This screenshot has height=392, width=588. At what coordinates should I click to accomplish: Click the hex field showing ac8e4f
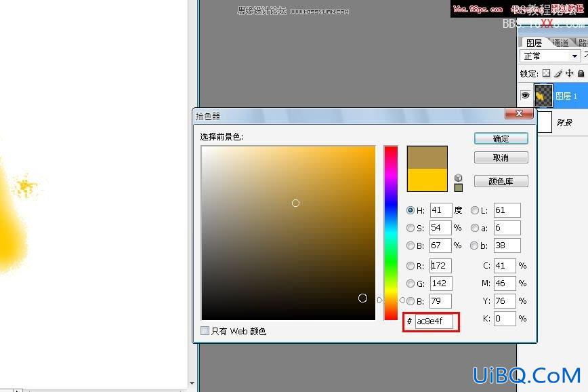click(434, 321)
